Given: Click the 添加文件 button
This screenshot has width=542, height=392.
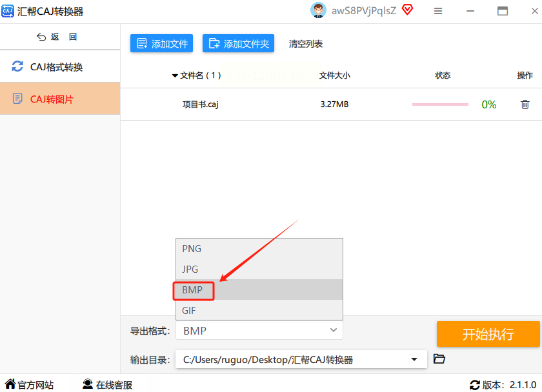Looking at the screenshot, I should point(161,43).
